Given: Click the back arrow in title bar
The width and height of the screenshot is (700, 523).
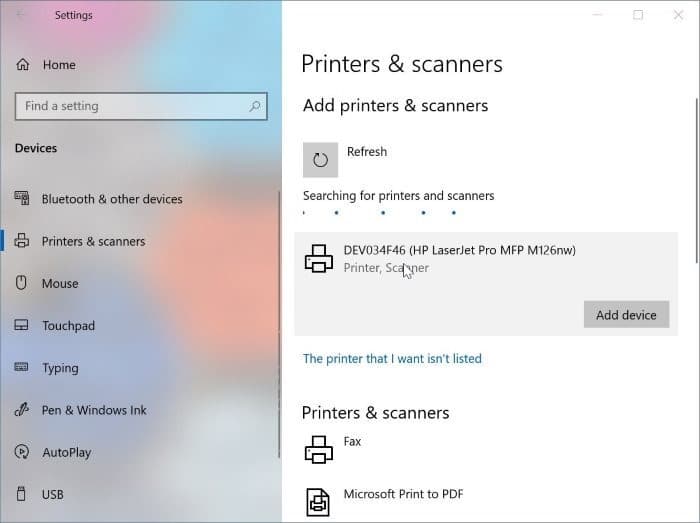Looking at the screenshot, I should [x=21, y=15].
